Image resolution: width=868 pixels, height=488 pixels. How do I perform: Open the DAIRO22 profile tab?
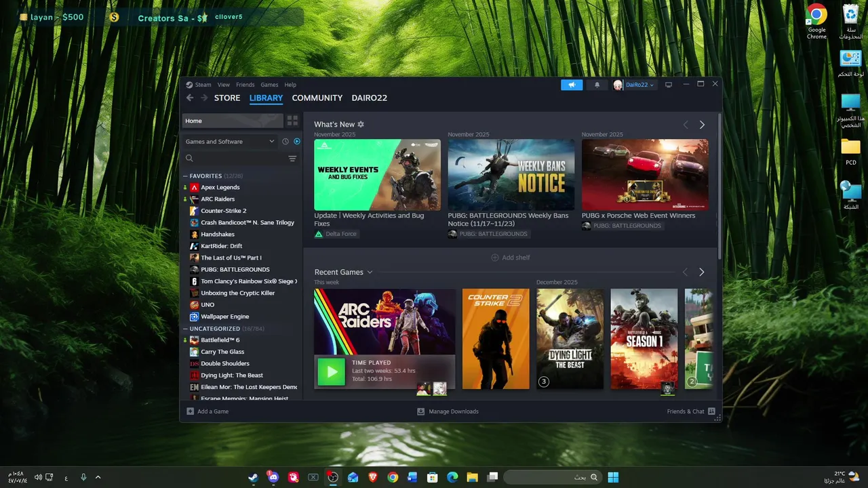(370, 98)
